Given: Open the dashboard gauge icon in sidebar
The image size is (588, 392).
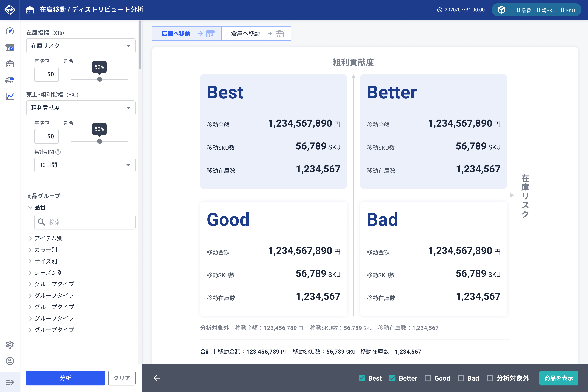Looking at the screenshot, I should coord(10,31).
